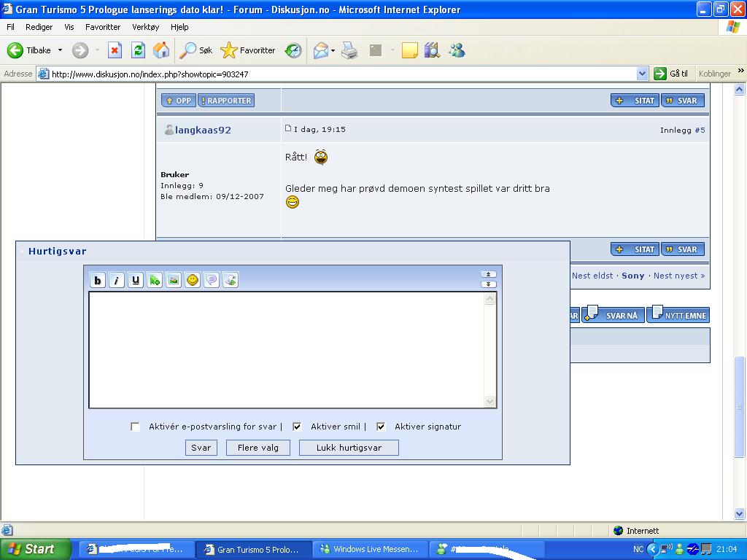Click the yellow note toolbar icon
The image size is (747, 560).
[x=410, y=50]
